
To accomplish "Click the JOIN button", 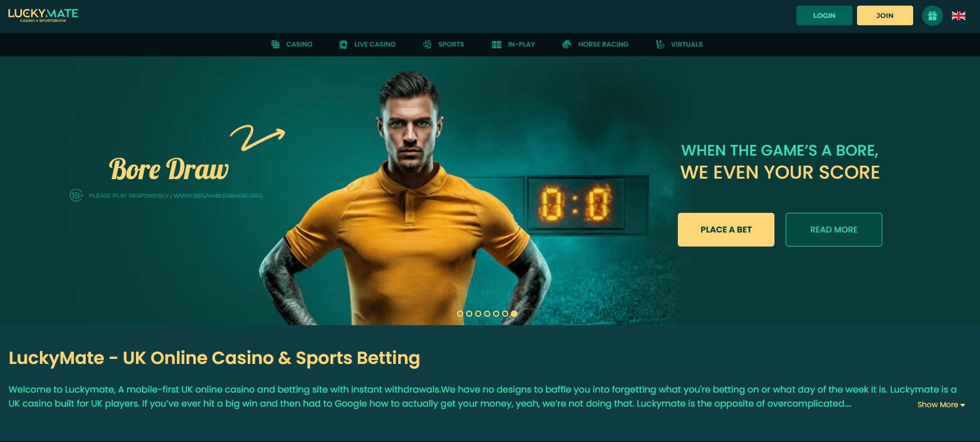I will (x=885, y=16).
